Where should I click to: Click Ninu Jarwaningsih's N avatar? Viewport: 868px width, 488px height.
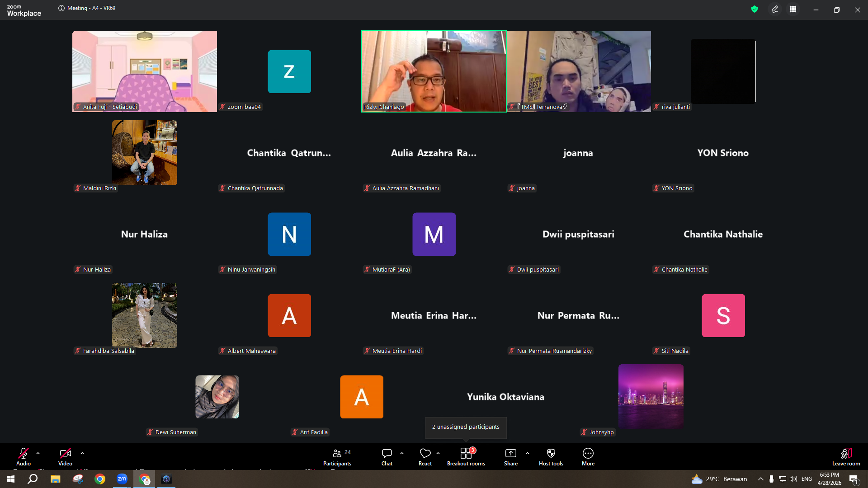(289, 234)
